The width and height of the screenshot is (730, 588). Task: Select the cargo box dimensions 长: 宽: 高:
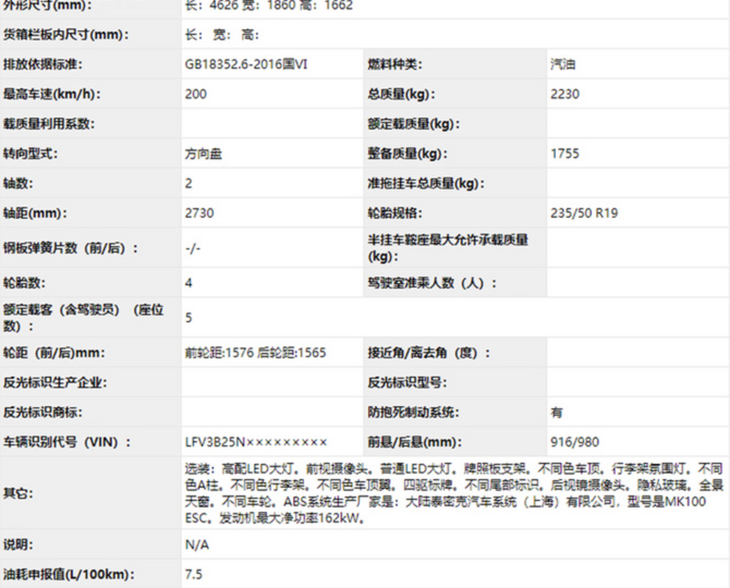tap(222, 34)
